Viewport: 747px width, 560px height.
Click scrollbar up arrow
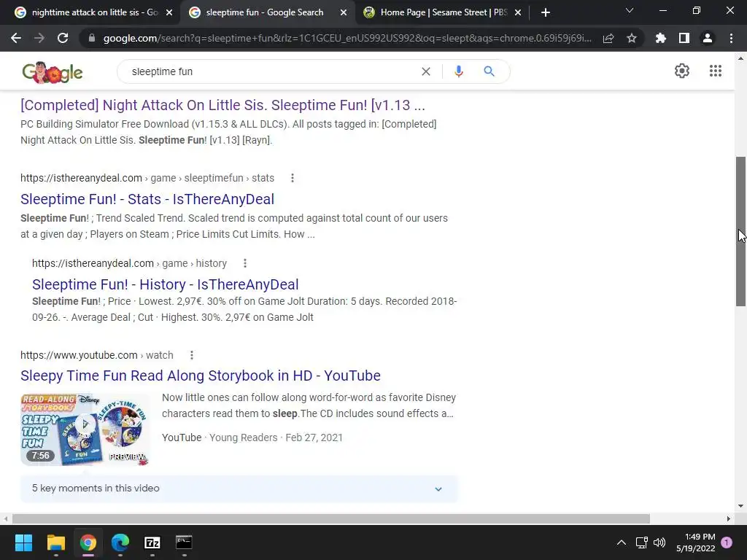740,58
